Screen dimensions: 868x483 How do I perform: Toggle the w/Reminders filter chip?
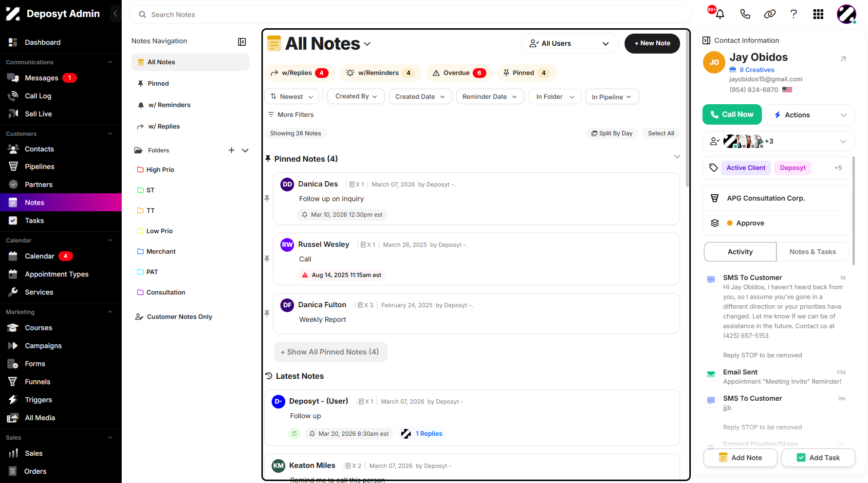click(x=380, y=73)
